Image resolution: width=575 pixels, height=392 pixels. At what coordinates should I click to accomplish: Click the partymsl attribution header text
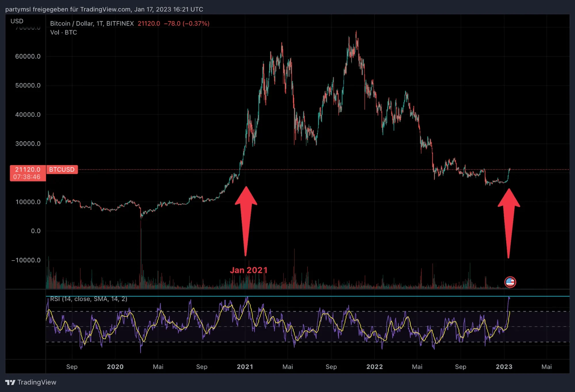(105, 9)
